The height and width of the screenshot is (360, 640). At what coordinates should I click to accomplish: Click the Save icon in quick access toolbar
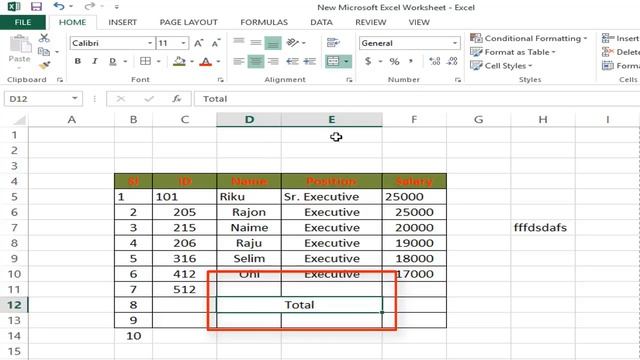36,7
